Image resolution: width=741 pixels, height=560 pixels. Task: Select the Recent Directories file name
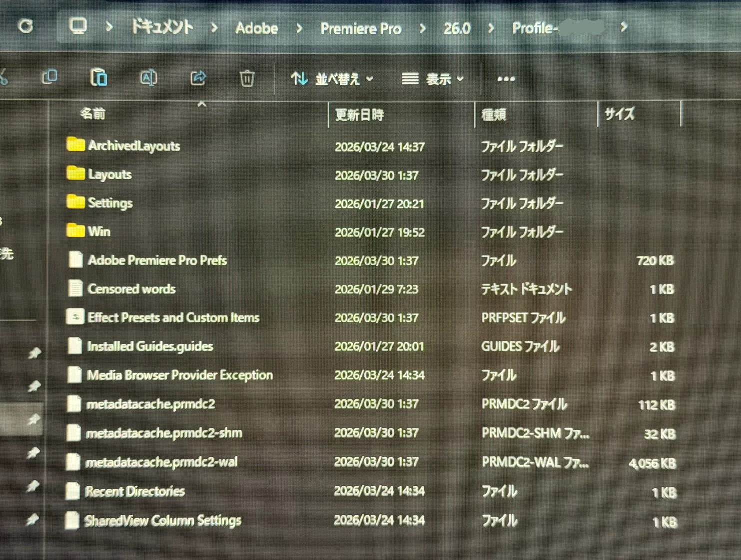click(x=135, y=491)
